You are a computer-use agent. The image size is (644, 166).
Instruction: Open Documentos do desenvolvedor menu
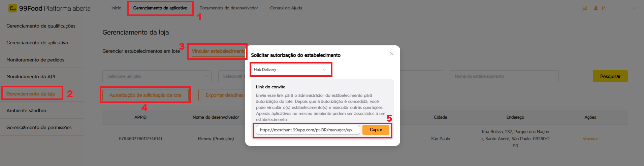coord(229,8)
